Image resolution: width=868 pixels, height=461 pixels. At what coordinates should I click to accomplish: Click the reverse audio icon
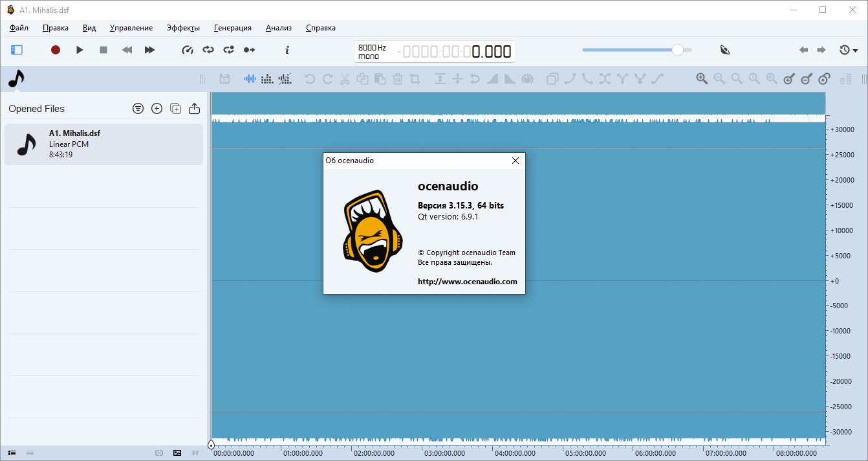pyautogui.click(x=475, y=79)
